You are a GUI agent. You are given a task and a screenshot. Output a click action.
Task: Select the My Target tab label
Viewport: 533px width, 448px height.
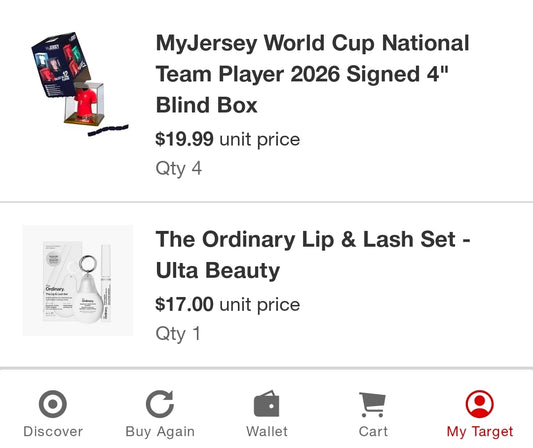pos(480,432)
